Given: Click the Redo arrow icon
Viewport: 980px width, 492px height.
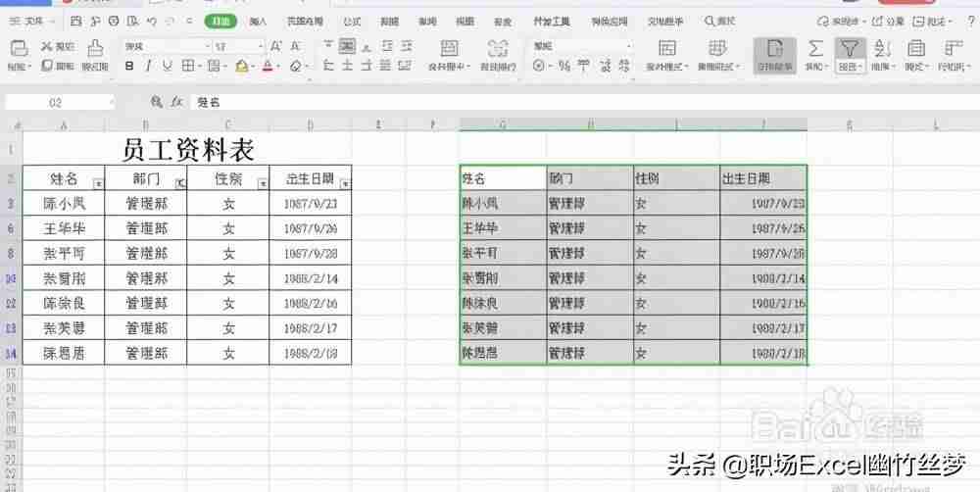Looking at the screenshot, I should [x=170, y=22].
